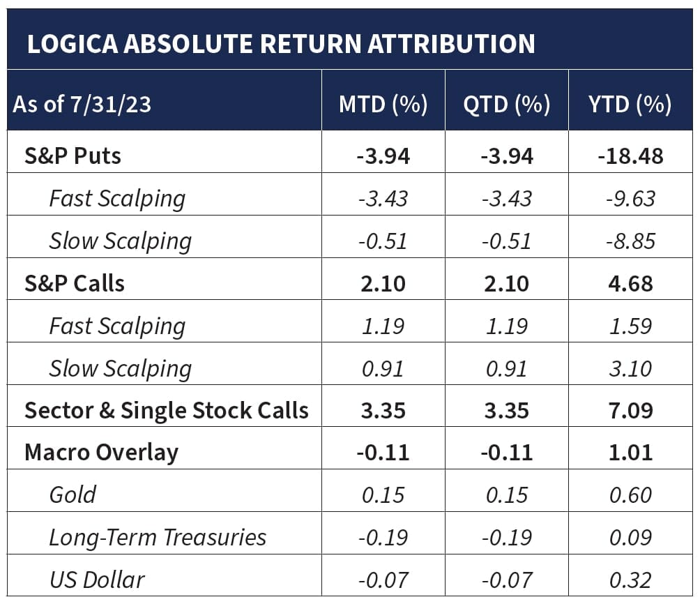Click the S&P Puts YTD value -18.48
The image size is (700, 604).
(x=630, y=155)
